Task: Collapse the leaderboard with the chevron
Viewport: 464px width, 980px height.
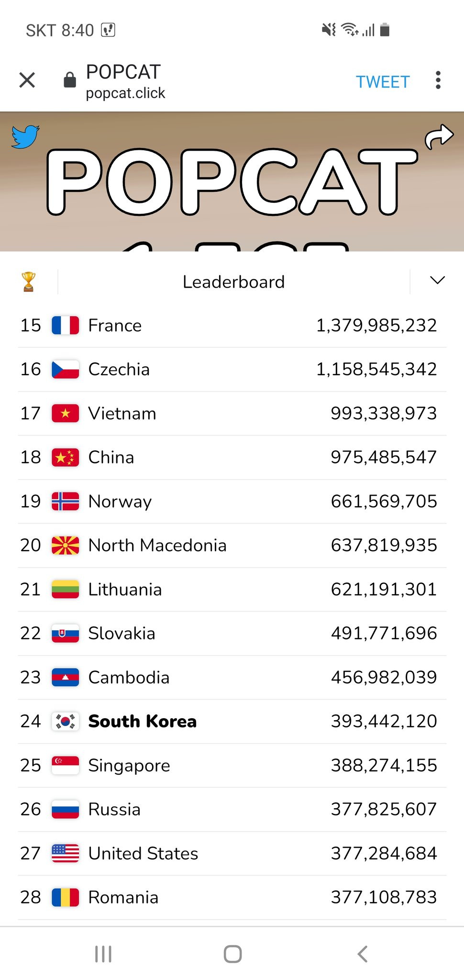Action: (437, 280)
